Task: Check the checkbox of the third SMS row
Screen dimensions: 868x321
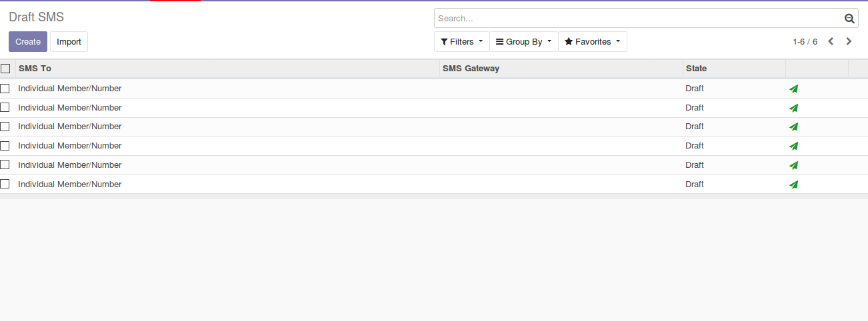Action: (5, 127)
